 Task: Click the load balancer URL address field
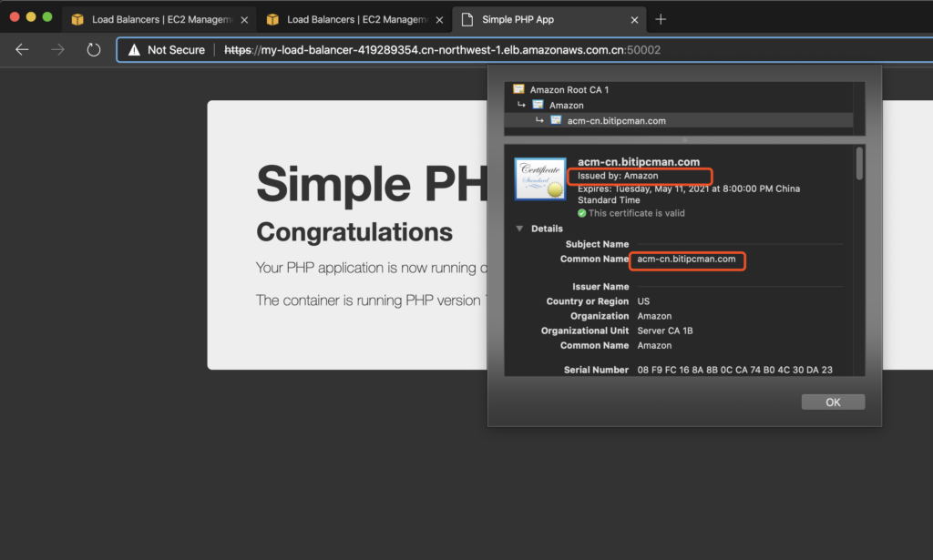pyautogui.click(x=442, y=50)
